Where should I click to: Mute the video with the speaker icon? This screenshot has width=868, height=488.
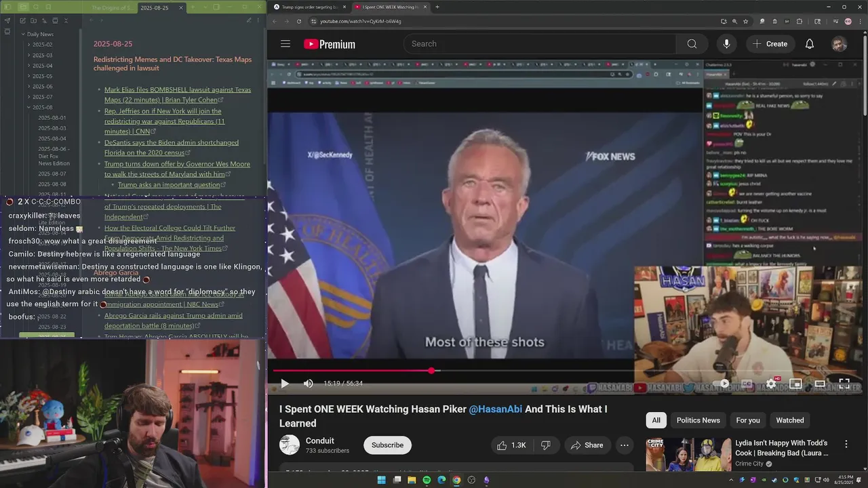(309, 384)
